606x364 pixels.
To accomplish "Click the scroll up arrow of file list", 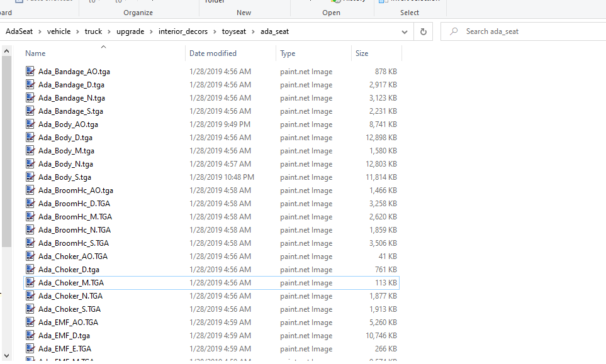I will pyautogui.click(x=6, y=51).
